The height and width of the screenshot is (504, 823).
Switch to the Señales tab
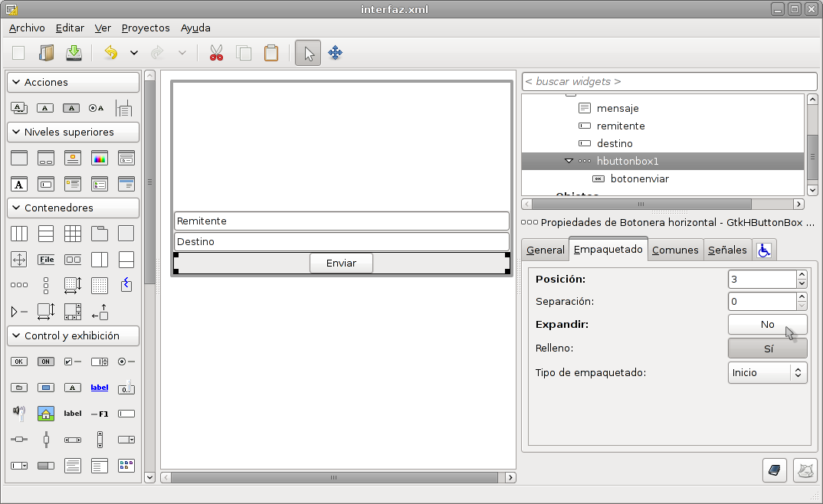pos(727,250)
